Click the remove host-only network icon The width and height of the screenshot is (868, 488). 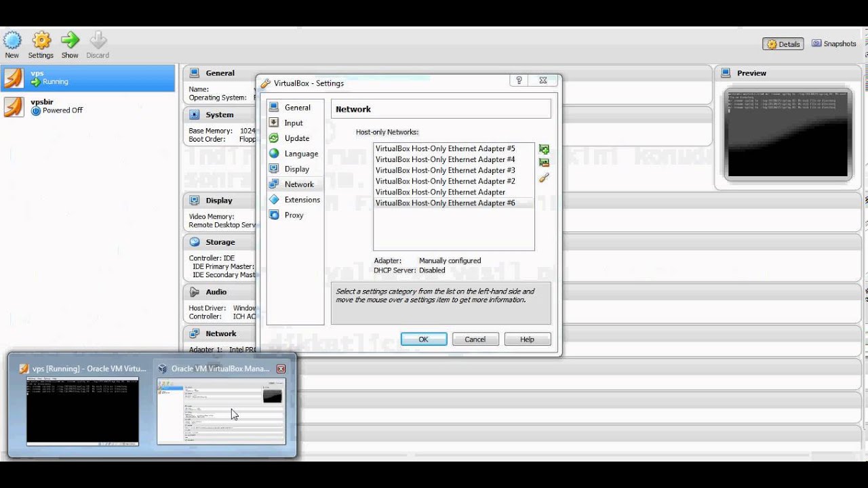(544, 163)
